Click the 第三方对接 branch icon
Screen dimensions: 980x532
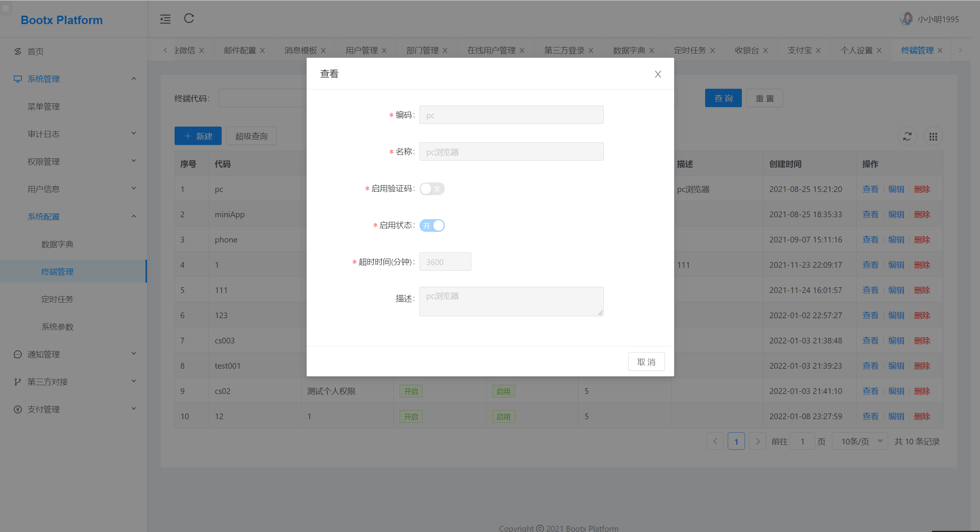tap(17, 381)
